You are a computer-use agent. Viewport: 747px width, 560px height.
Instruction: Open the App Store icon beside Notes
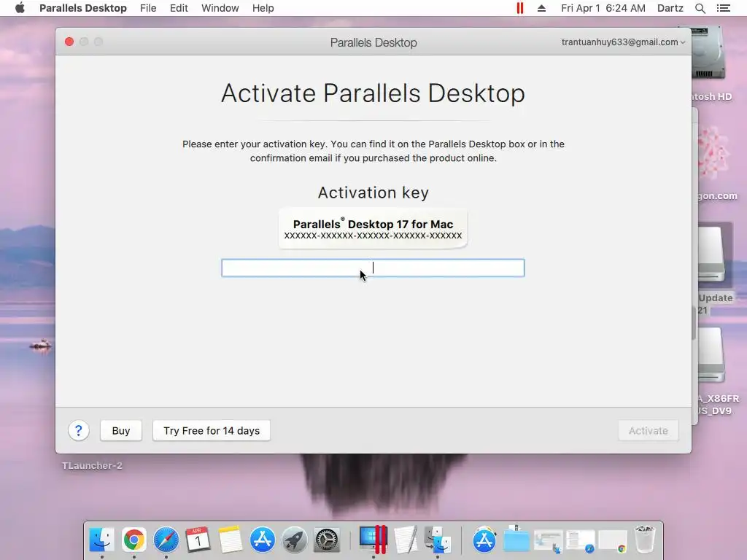(262, 540)
